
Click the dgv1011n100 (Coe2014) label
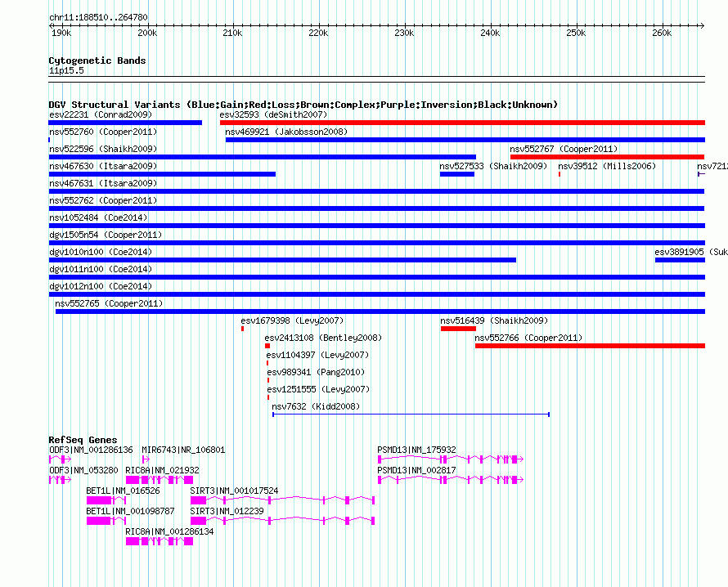point(101,269)
